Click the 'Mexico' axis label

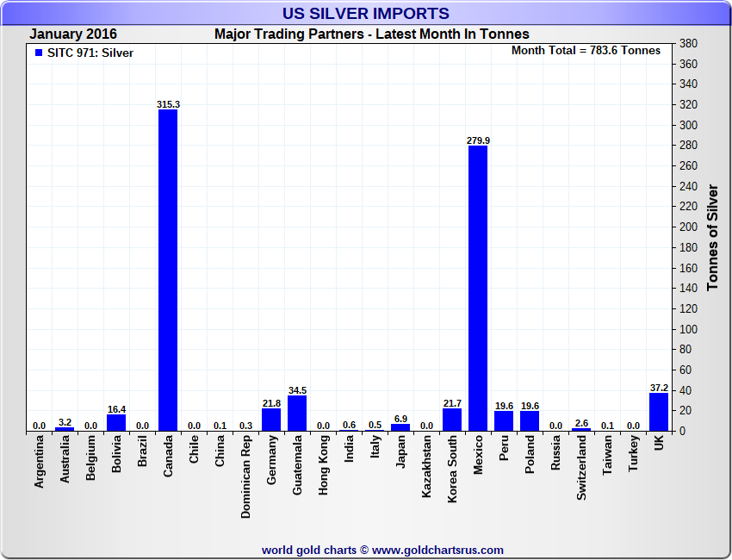coord(478,455)
